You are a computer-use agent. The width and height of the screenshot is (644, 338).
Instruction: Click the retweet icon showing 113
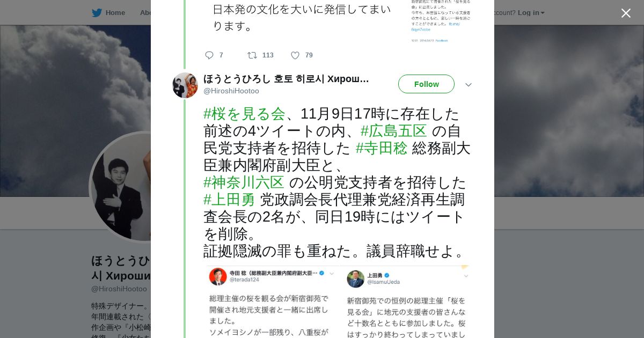[252, 55]
